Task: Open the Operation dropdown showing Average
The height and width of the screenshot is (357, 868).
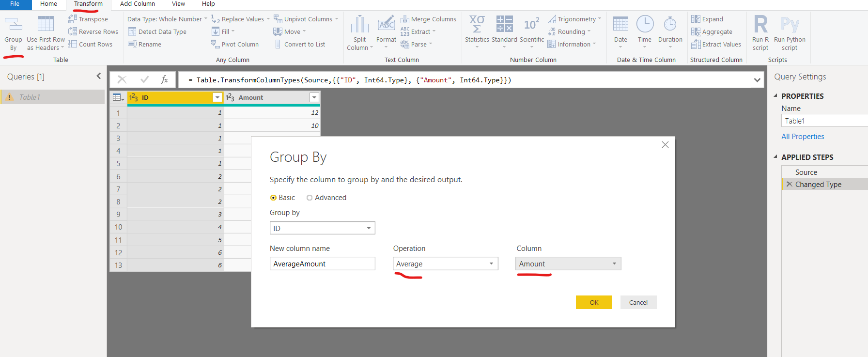Action: click(446, 264)
